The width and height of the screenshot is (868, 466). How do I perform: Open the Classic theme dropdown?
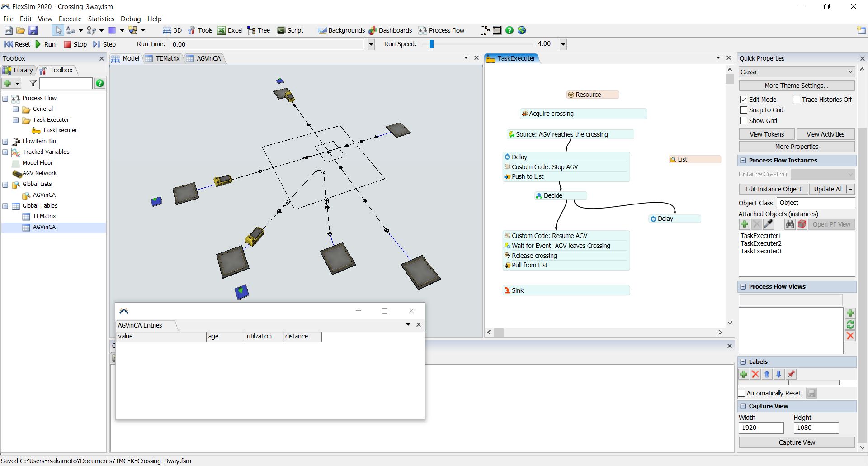tap(797, 72)
